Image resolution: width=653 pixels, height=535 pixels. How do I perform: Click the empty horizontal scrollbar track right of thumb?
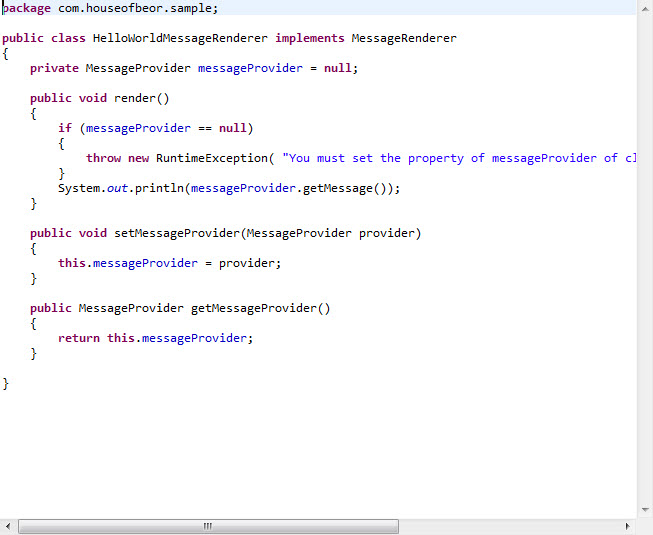click(508, 526)
